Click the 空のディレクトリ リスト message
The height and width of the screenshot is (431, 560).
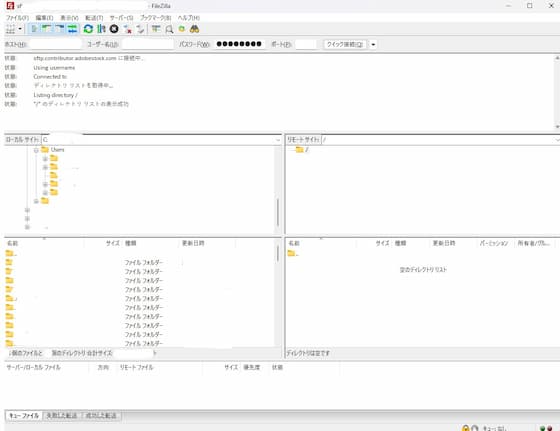[423, 270]
